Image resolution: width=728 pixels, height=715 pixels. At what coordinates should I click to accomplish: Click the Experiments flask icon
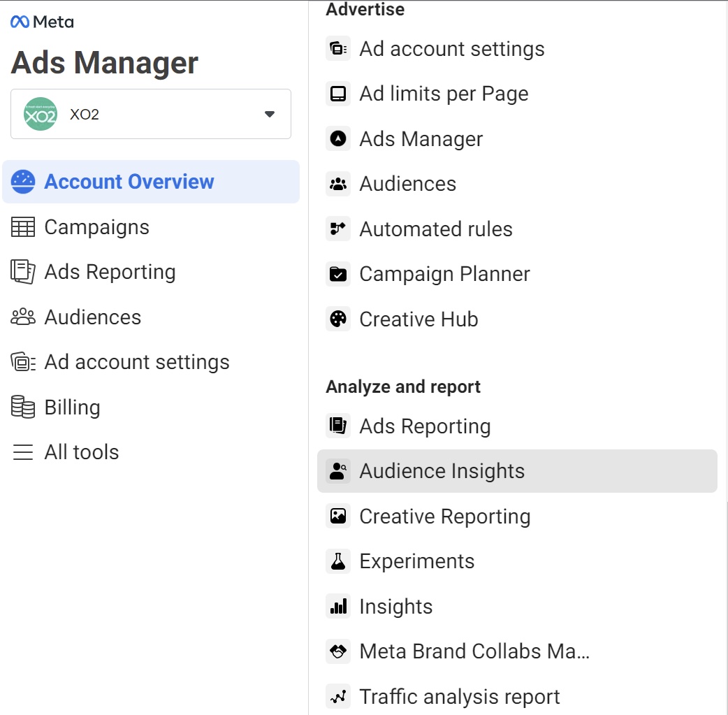coord(338,561)
